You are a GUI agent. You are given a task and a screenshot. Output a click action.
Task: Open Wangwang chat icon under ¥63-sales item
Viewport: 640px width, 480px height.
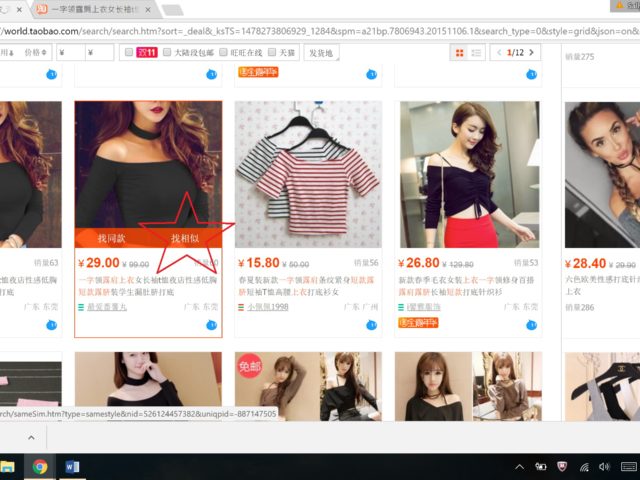coord(51,325)
